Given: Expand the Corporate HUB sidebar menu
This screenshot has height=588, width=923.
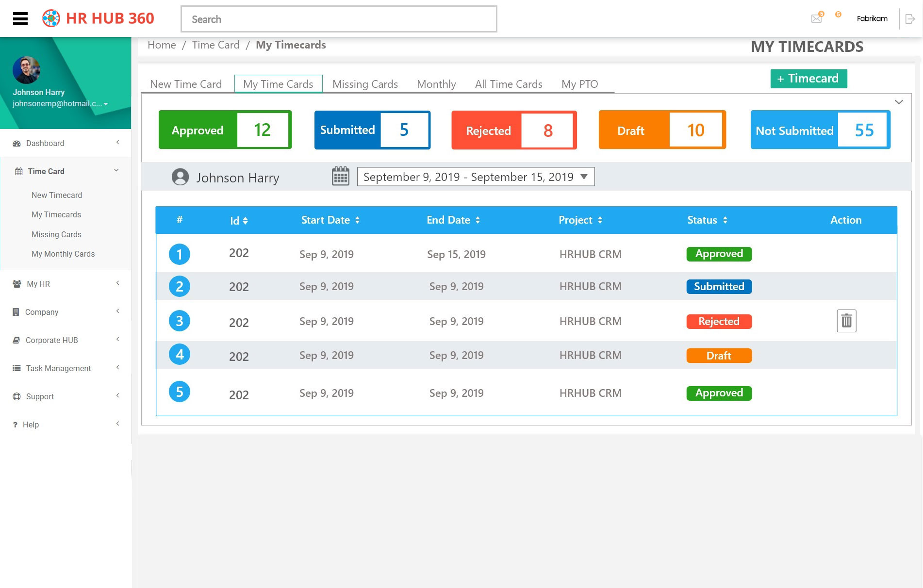Looking at the screenshot, I should click(117, 339).
